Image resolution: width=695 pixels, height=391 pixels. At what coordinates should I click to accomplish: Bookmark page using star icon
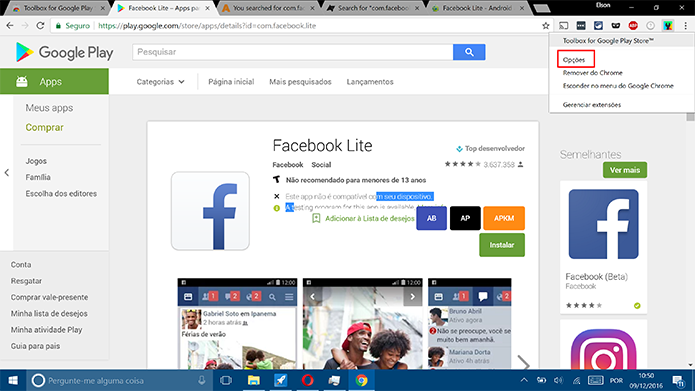(546, 26)
